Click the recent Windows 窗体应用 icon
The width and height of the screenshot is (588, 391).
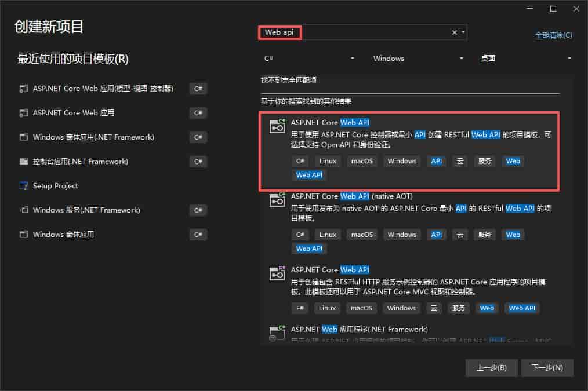[x=23, y=235]
